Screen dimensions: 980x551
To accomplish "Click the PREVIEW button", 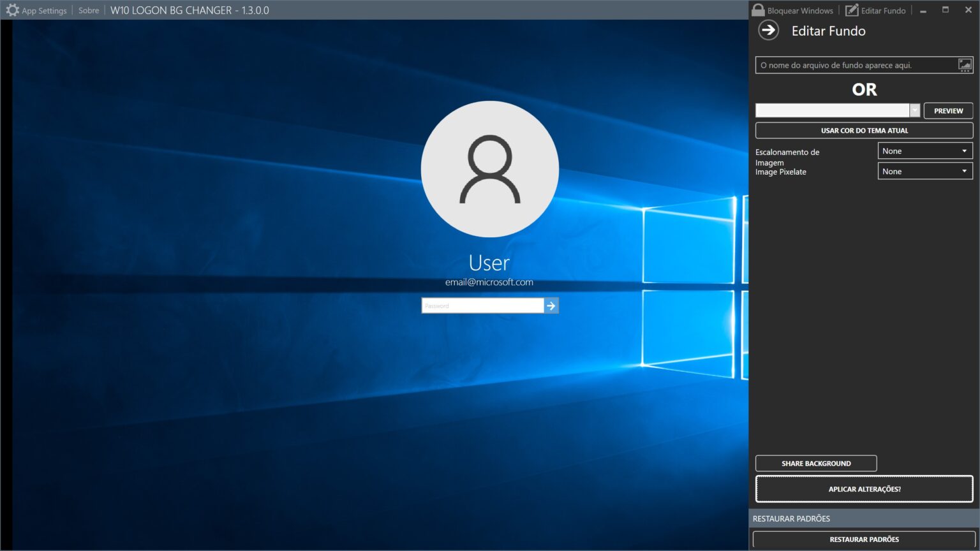I will click(x=948, y=110).
